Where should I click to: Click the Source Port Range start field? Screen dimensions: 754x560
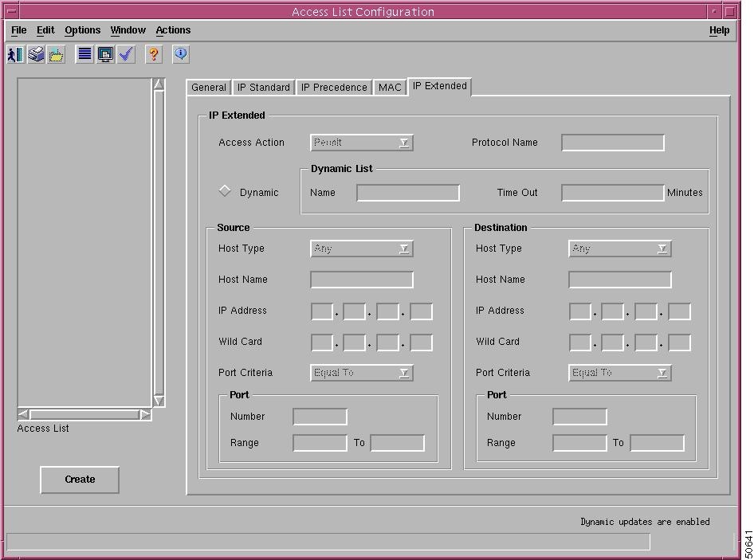pos(320,443)
